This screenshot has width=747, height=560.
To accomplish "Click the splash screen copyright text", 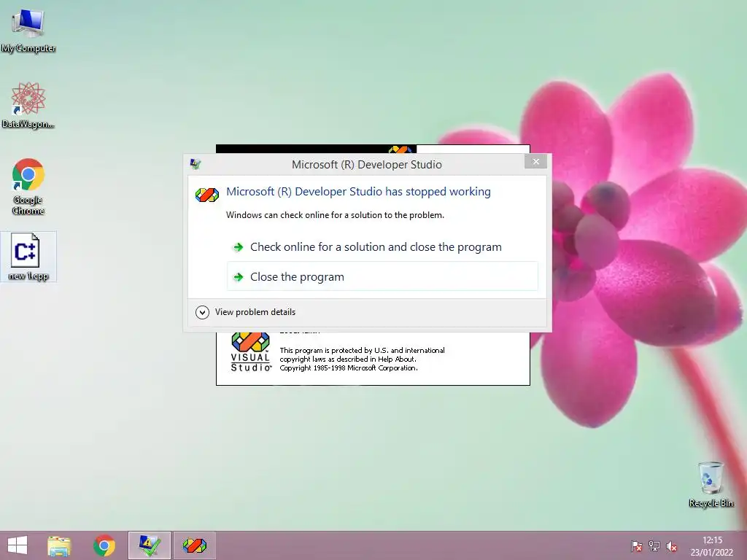I will click(362, 359).
